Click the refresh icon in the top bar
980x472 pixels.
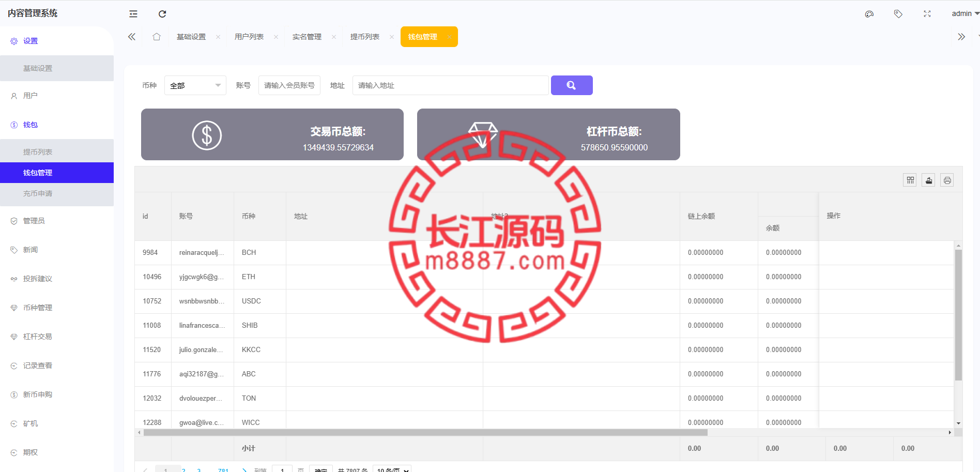pos(162,14)
